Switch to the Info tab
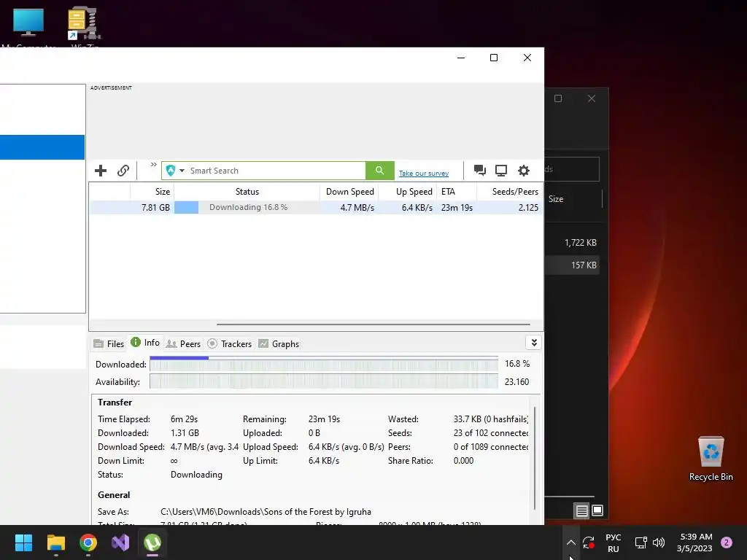 pyautogui.click(x=145, y=343)
